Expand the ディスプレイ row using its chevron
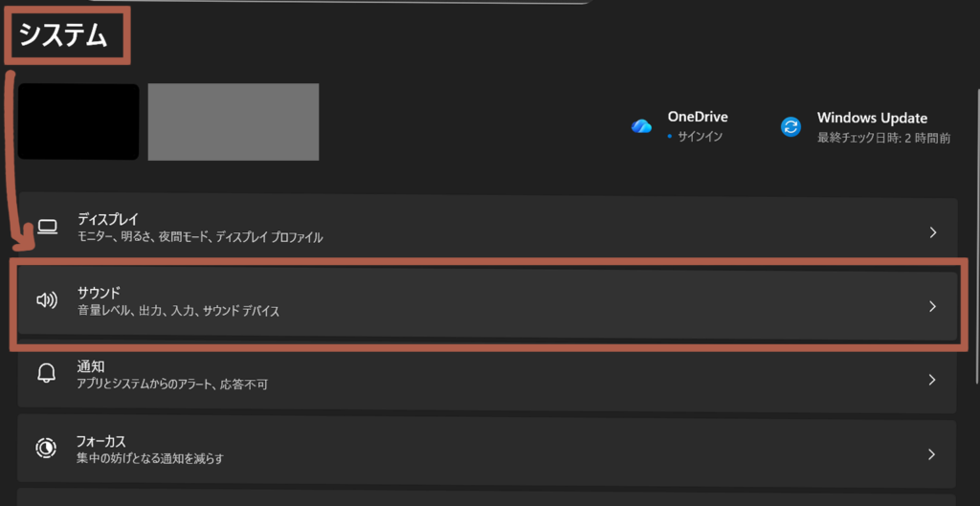Image resolution: width=980 pixels, height=506 pixels. click(x=933, y=232)
